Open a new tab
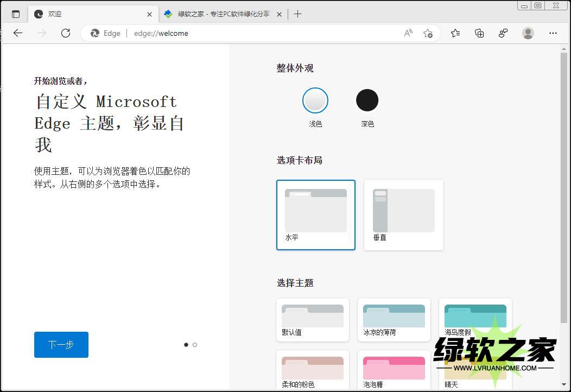Image resolution: width=571 pixels, height=392 pixels. point(297,14)
